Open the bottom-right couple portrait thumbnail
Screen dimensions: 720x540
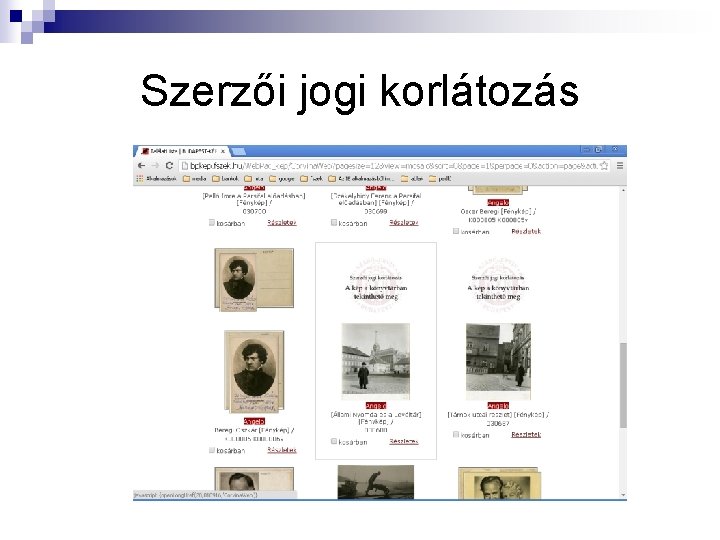coord(499,483)
